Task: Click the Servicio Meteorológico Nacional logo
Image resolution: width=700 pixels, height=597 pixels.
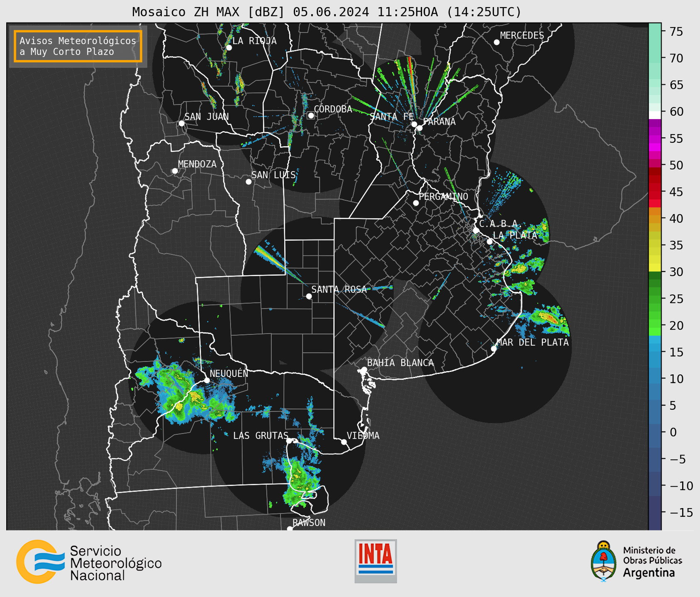Action: pyautogui.click(x=89, y=562)
